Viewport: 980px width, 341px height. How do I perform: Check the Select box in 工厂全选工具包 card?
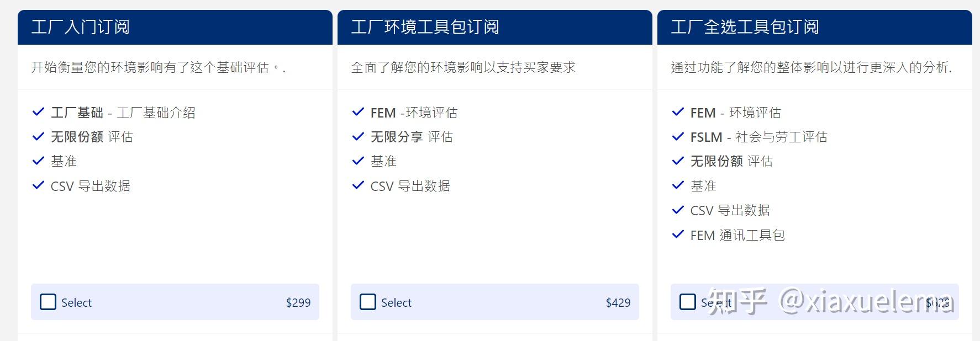(x=687, y=302)
